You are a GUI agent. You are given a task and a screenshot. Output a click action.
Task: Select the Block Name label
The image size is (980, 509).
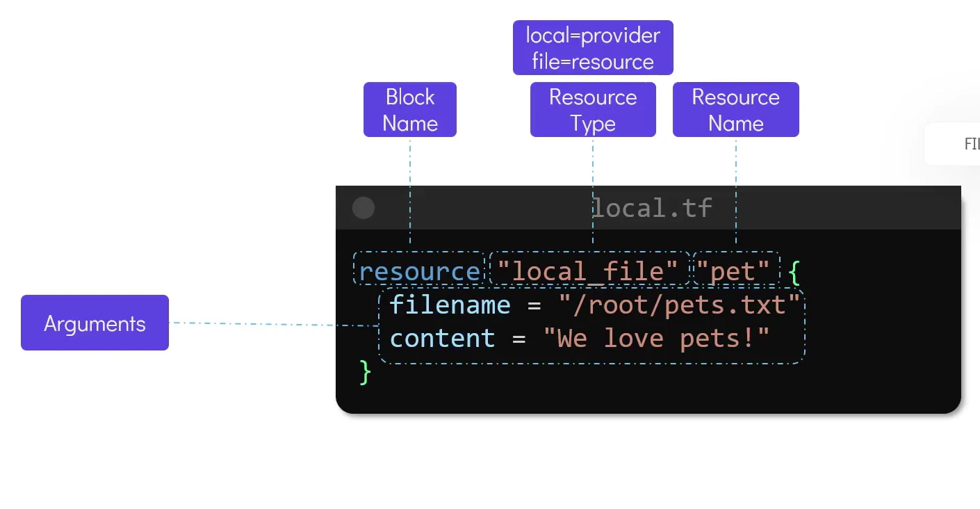coord(410,110)
